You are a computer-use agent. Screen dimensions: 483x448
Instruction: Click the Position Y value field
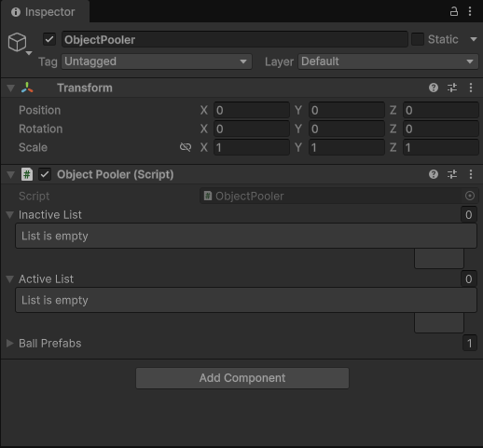347,110
